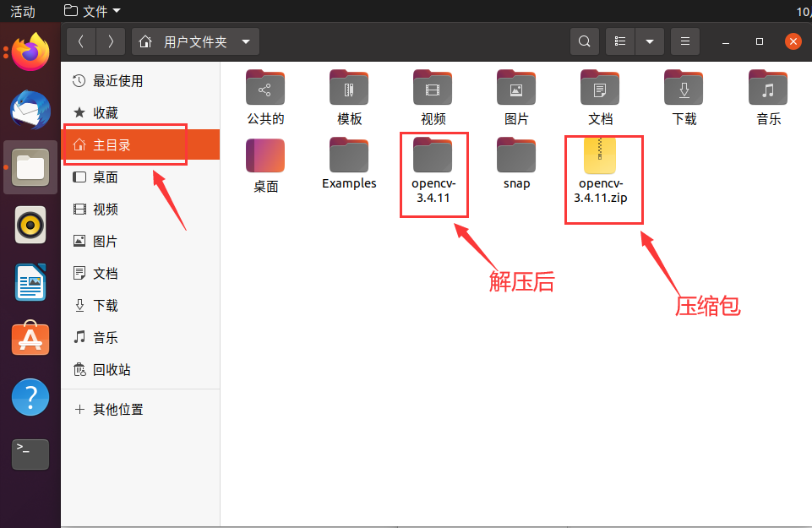Click 活动 in the top bar
Image resolution: width=812 pixels, height=528 pixels.
pos(22,12)
